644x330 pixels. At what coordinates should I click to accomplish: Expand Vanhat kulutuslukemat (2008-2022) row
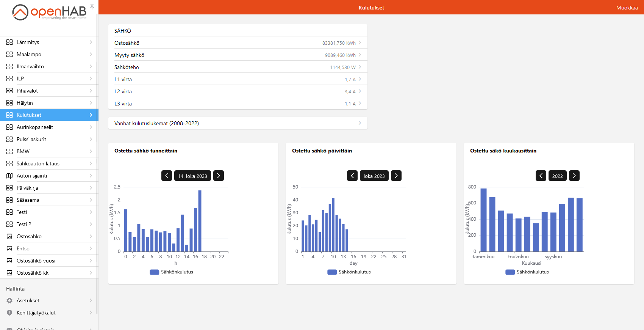[x=238, y=123]
